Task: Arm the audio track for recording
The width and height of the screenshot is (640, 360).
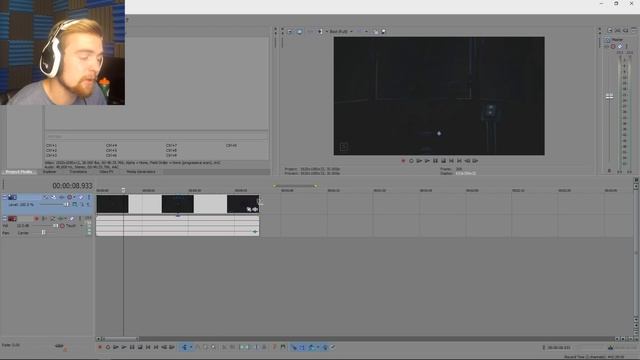Action: click(36, 219)
